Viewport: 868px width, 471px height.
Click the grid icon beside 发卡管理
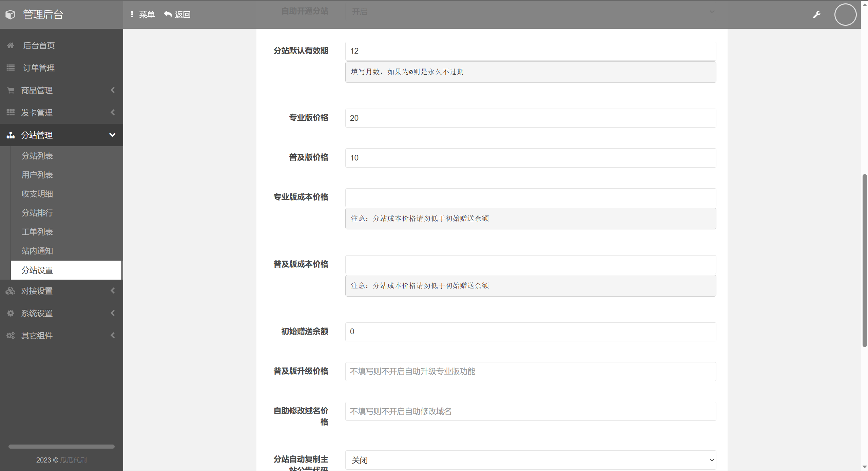[11, 113]
